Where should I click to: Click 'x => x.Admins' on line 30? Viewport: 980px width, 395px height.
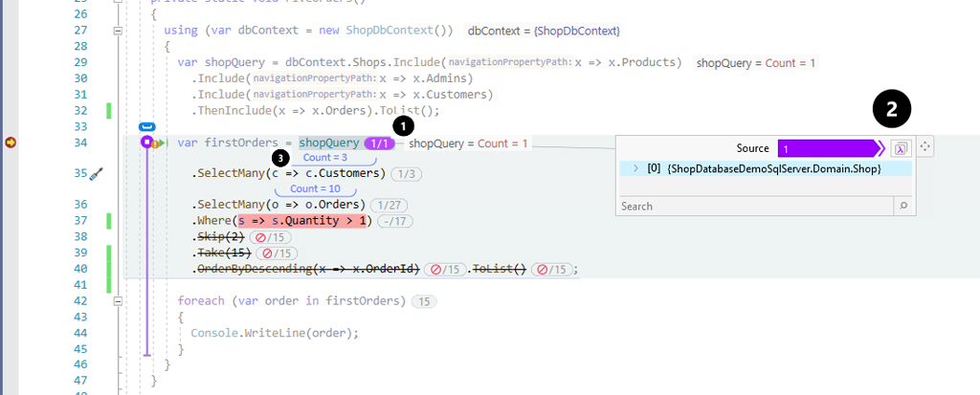(426, 78)
